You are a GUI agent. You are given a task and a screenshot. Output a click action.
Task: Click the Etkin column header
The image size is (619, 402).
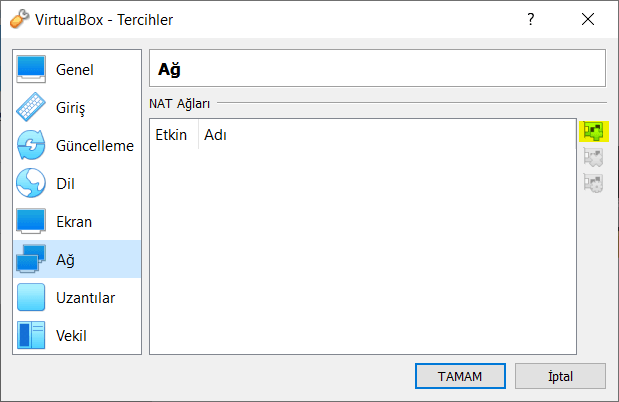[x=172, y=134]
